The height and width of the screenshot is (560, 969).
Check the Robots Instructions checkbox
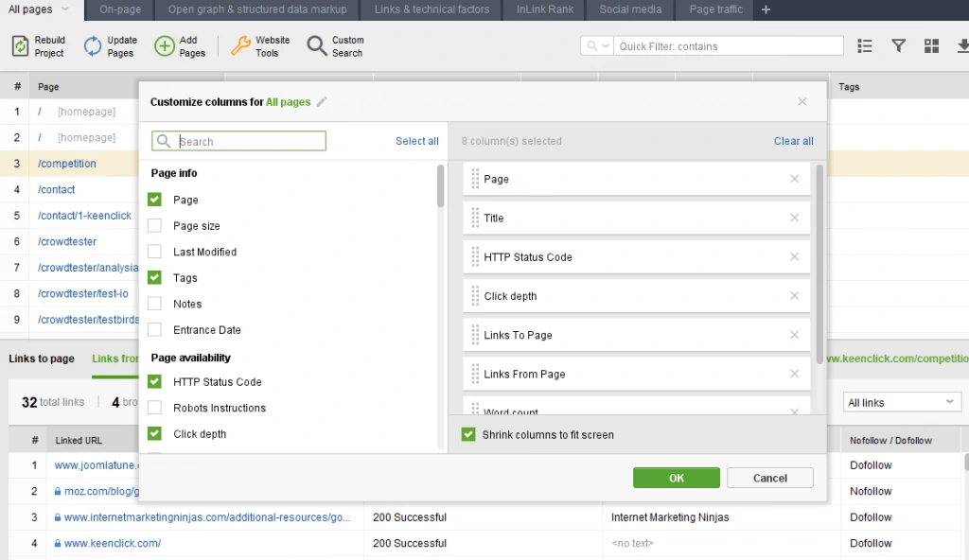click(x=154, y=408)
